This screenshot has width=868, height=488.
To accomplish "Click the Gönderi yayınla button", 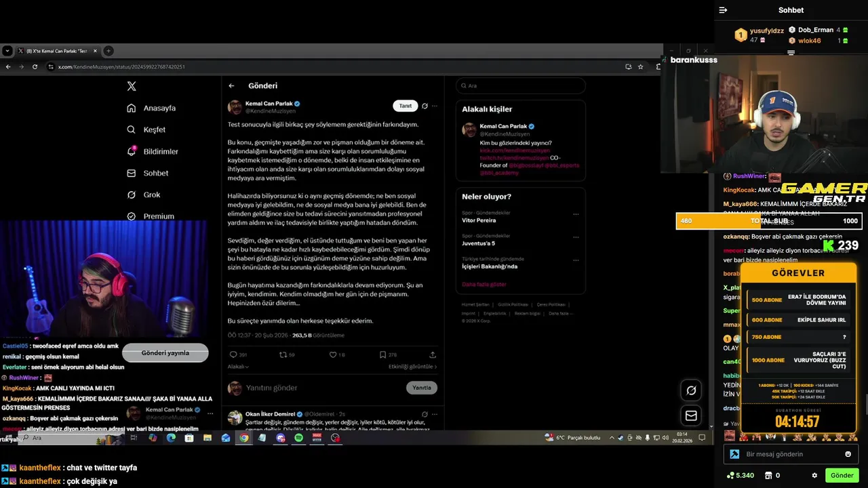I will click(x=165, y=352).
